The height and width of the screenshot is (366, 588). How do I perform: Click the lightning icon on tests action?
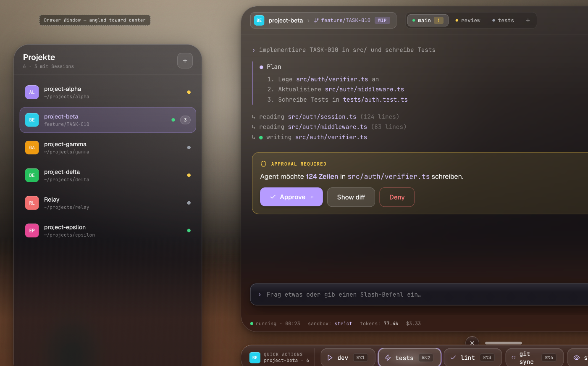point(388,358)
